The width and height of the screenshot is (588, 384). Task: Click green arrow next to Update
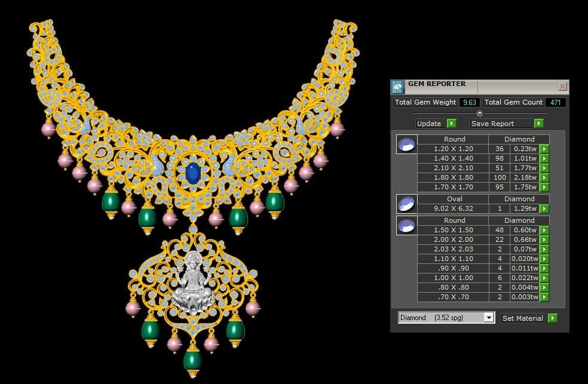451,124
